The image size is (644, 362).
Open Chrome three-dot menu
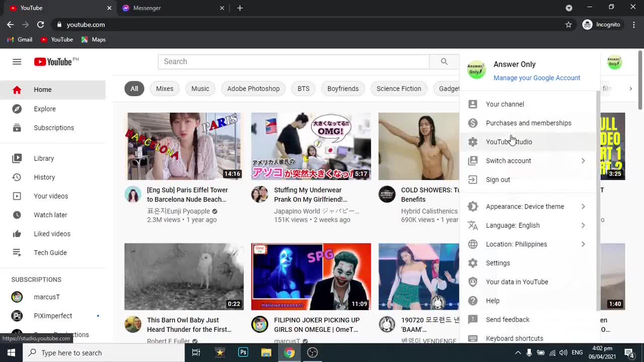click(x=634, y=24)
